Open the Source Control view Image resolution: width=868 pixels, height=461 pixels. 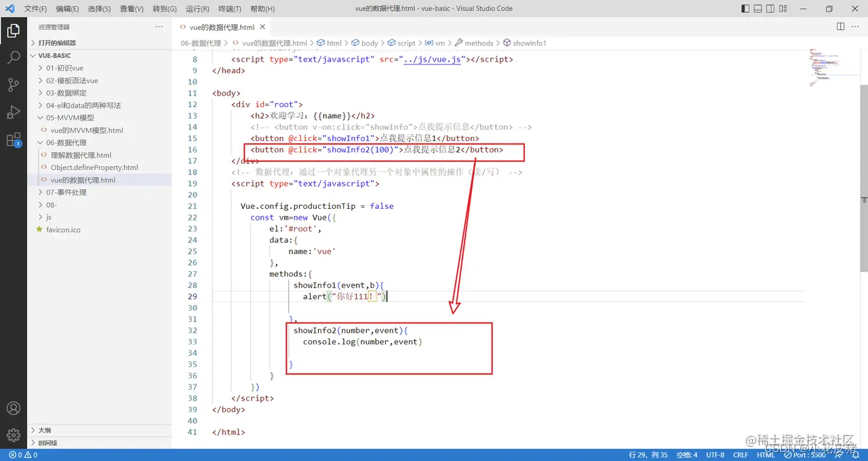click(x=13, y=85)
